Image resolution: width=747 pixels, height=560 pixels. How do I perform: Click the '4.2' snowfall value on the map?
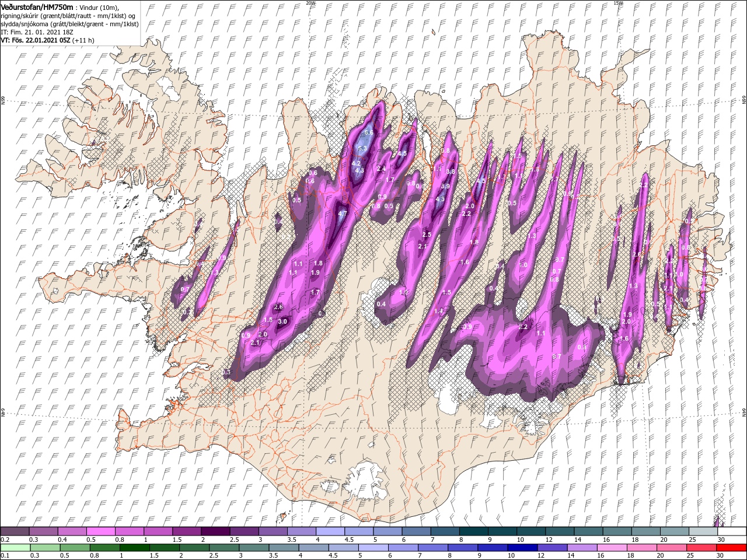click(356, 163)
